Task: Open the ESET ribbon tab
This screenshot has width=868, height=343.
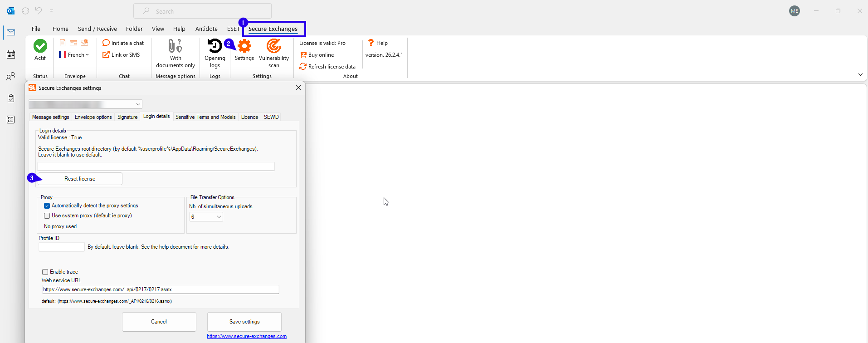Action: (x=233, y=29)
